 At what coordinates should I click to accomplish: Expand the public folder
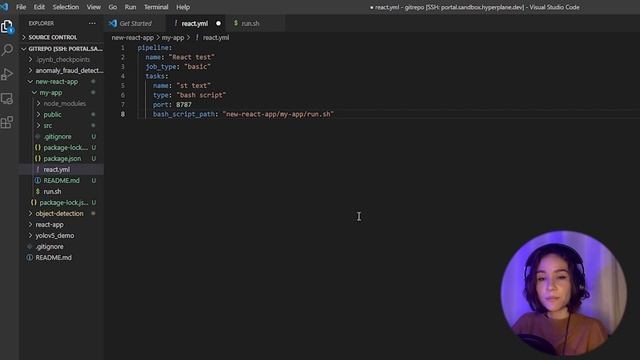(x=61, y=115)
